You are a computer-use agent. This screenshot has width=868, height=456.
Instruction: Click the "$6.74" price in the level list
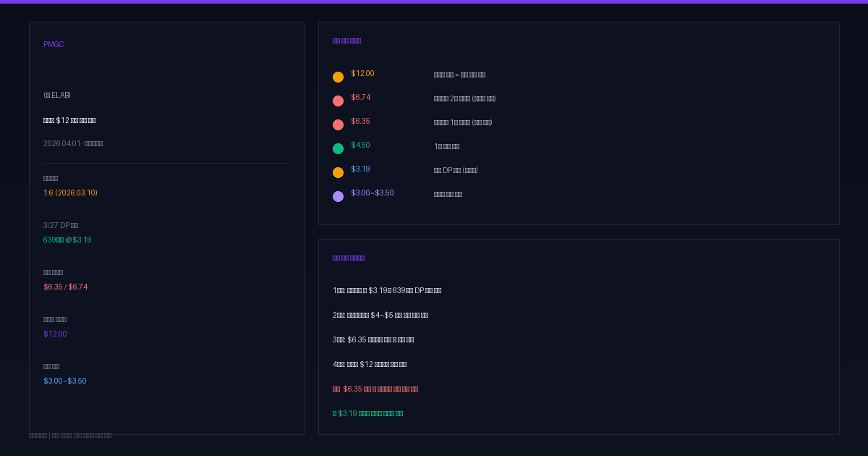click(x=360, y=98)
